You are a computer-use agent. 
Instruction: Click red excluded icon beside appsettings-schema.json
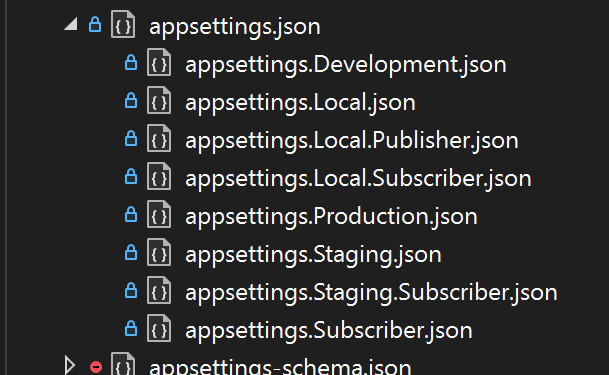(x=96, y=367)
